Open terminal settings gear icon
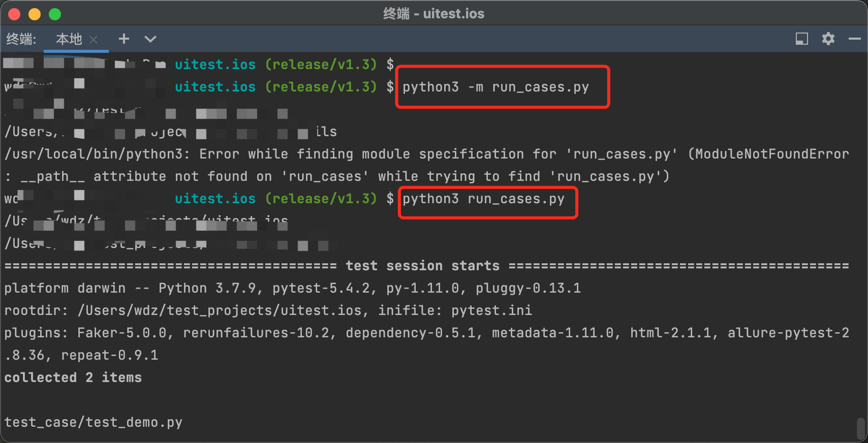 [x=828, y=39]
